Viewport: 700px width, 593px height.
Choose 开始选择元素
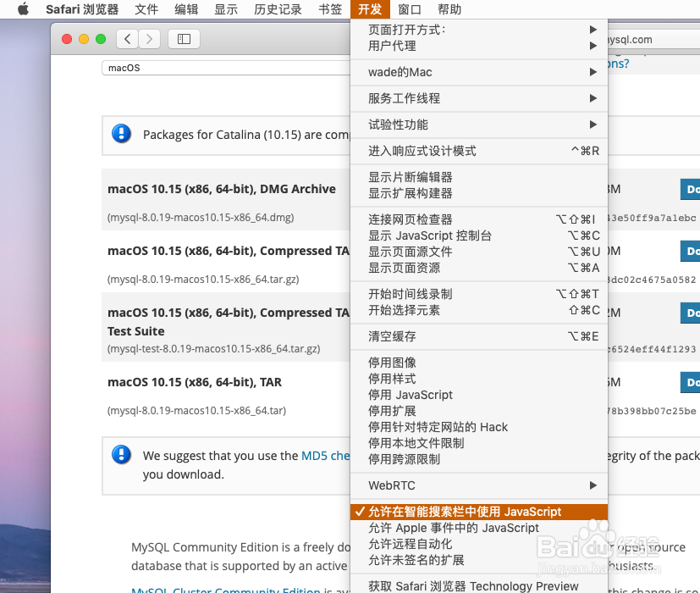(479, 310)
